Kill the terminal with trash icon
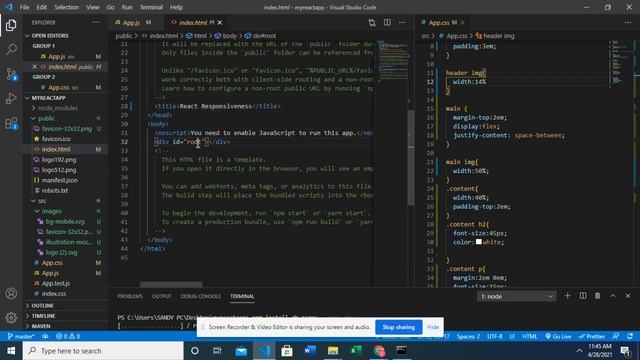Screen dimensions: 640x360 (x=598, y=296)
